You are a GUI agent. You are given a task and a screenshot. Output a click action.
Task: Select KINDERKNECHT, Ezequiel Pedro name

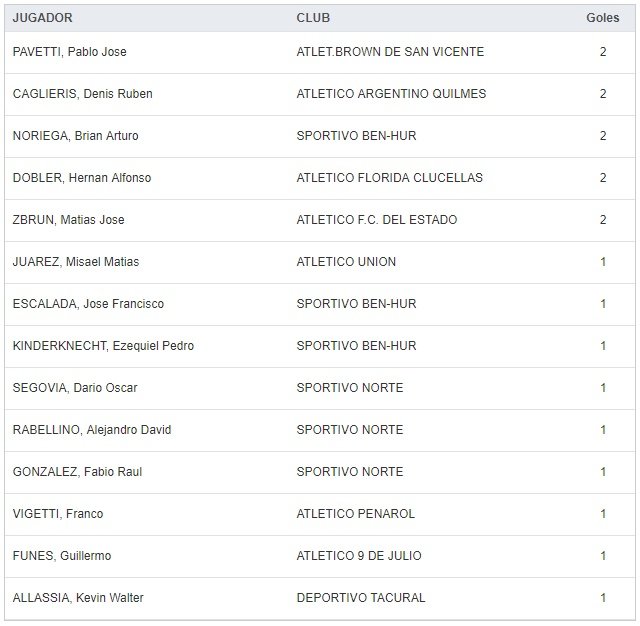coord(103,346)
